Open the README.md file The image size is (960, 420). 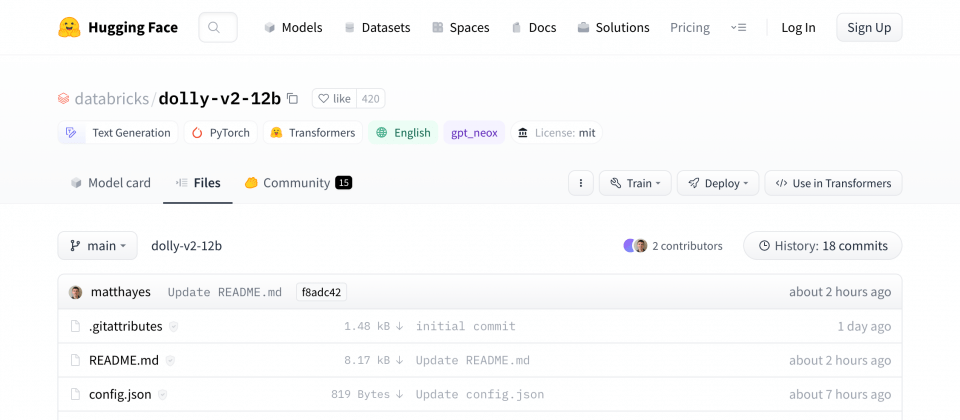click(124, 361)
